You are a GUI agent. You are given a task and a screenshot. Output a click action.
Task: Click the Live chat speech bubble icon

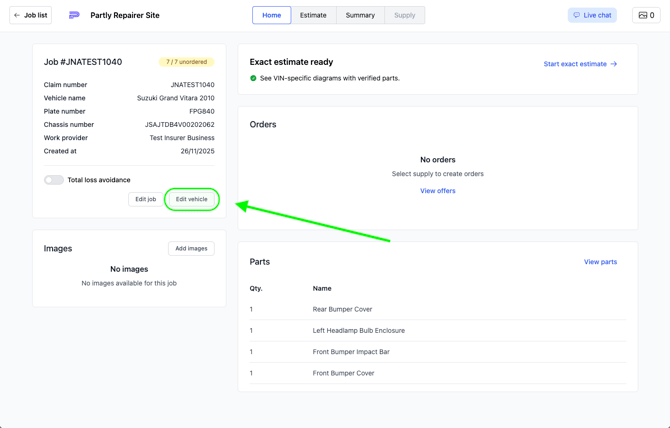pyautogui.click(x=577, y=15)
